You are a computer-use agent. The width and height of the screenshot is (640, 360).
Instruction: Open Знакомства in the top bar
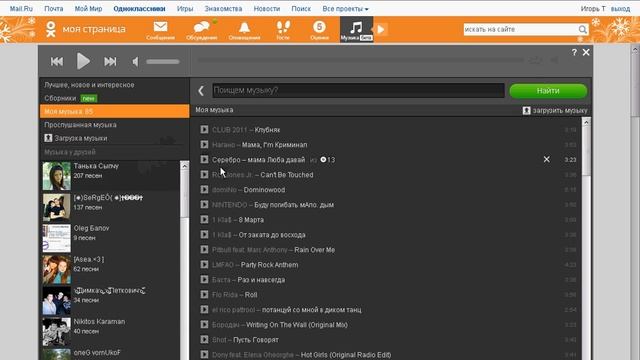click(x=223, y=9)
